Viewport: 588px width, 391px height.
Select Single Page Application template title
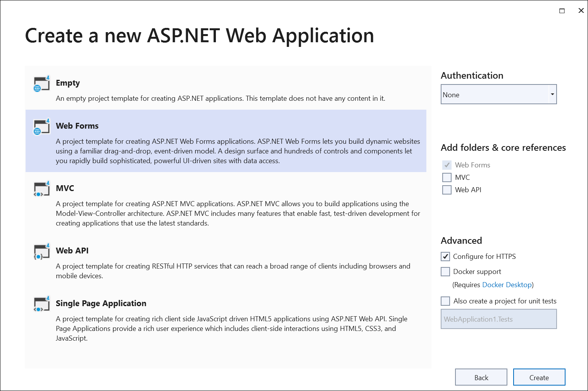tap(101, 303)
